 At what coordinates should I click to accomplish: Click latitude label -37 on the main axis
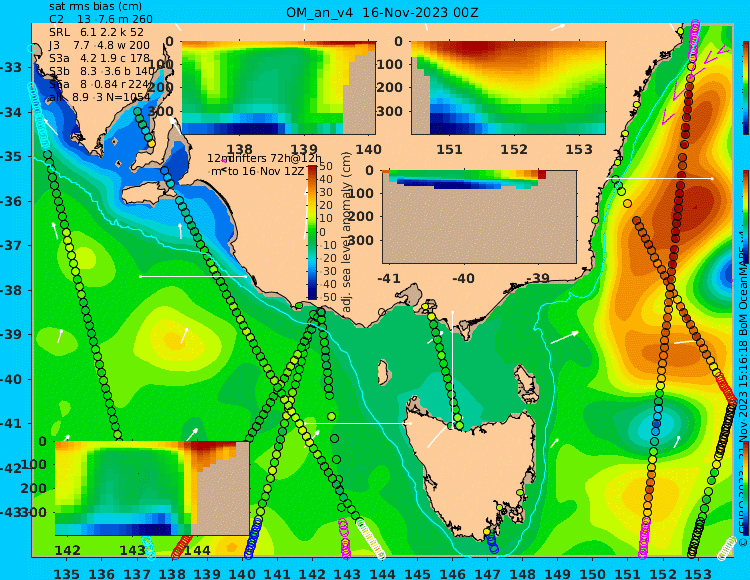pyautogui.click(x=11, y=245)
